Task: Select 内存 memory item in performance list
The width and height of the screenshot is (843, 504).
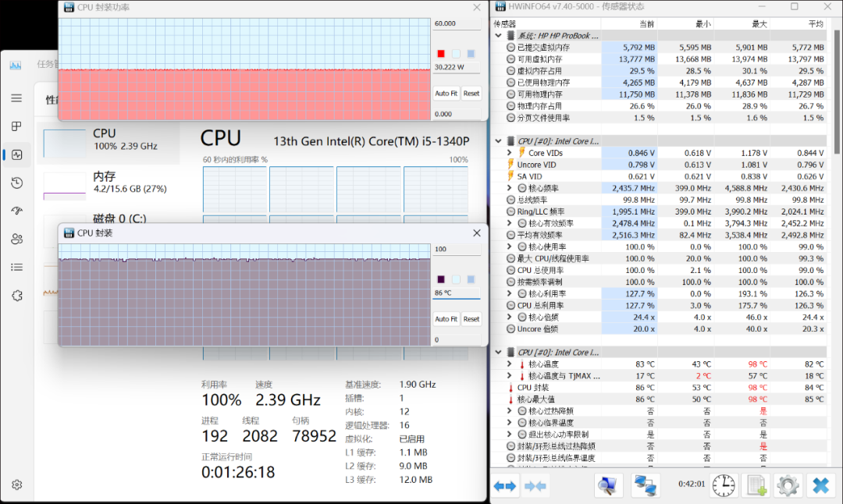Action: 108,183
